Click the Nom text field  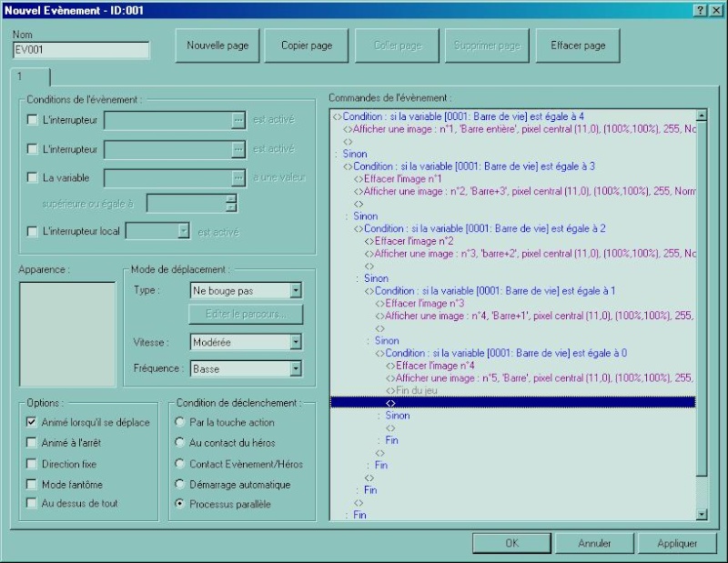(x=81, y=51)
